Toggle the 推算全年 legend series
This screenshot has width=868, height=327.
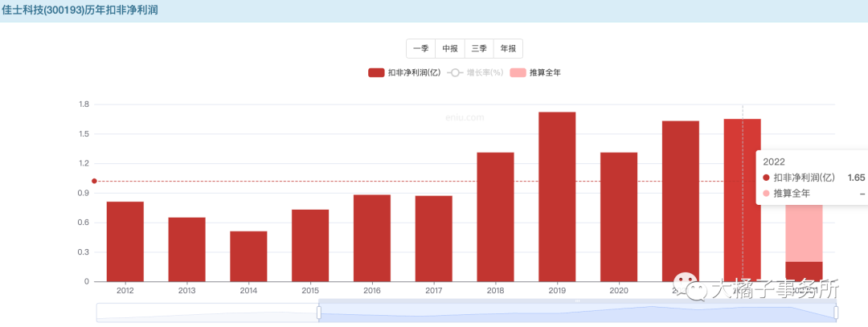click(x=535, y=72)
